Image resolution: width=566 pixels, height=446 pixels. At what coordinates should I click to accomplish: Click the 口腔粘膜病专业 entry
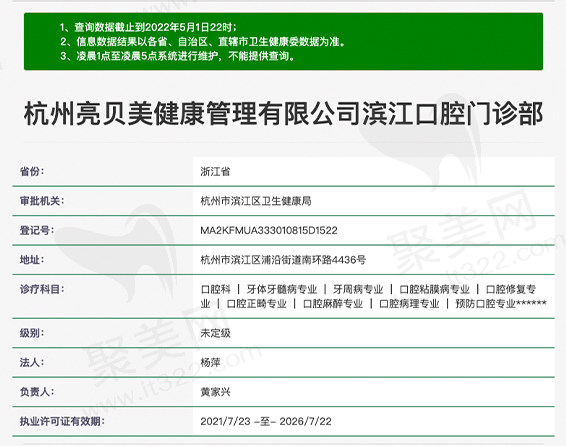434,289
